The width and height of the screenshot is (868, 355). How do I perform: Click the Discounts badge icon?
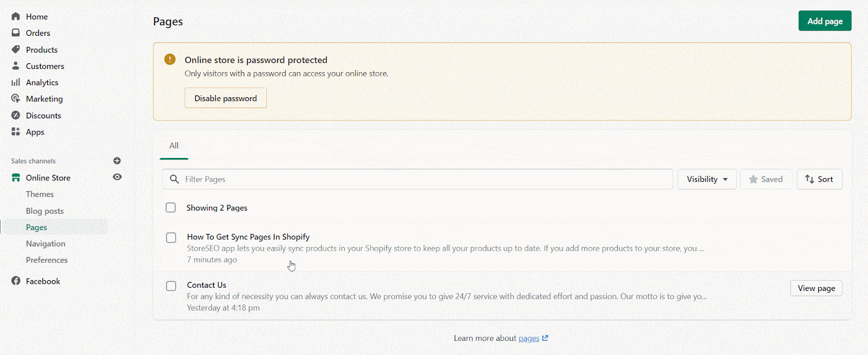[16, 115]
